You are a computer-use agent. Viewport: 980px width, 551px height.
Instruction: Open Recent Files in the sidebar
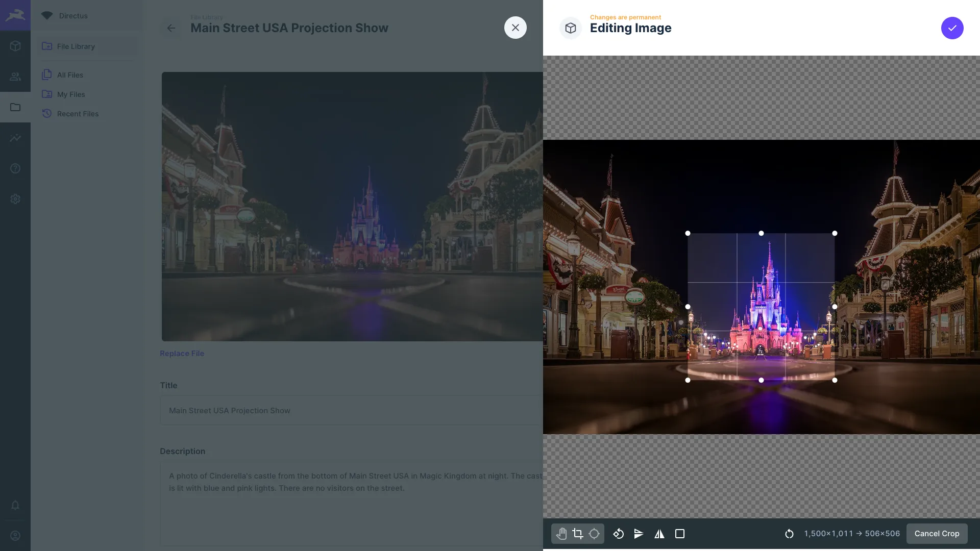pos(78,113)
